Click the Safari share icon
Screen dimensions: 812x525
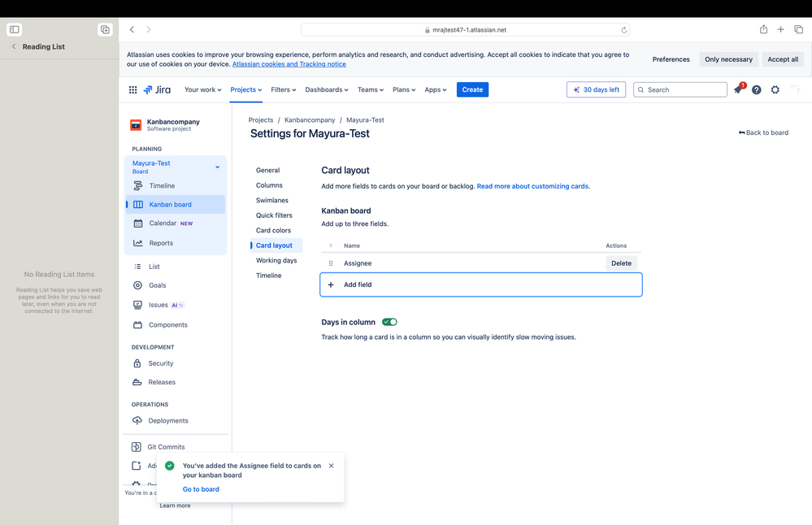(x=763, y=29)
